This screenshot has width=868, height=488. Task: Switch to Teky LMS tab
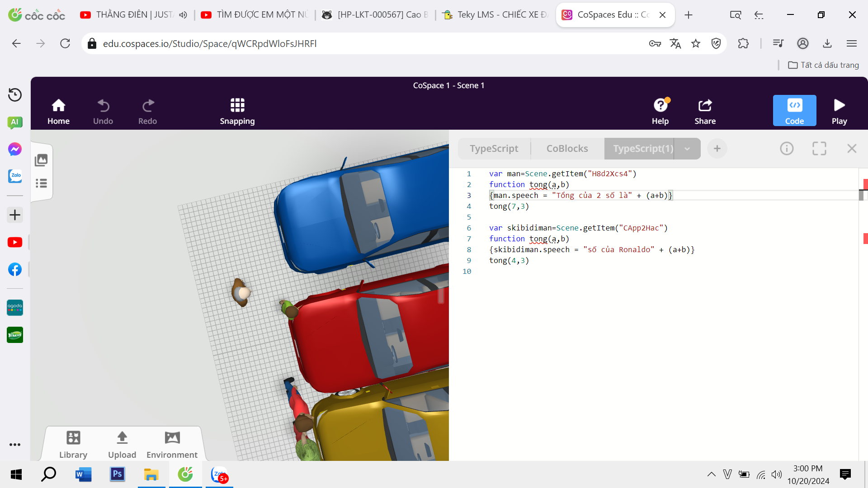pyautogui.click(x=495, y=14)
